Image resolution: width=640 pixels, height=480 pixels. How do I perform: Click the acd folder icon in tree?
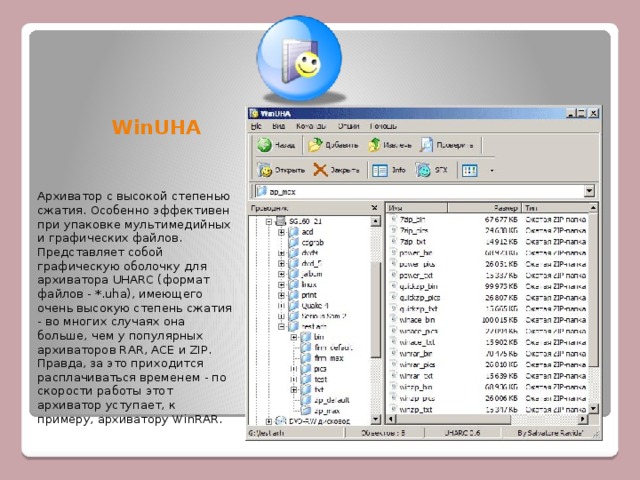294,232
